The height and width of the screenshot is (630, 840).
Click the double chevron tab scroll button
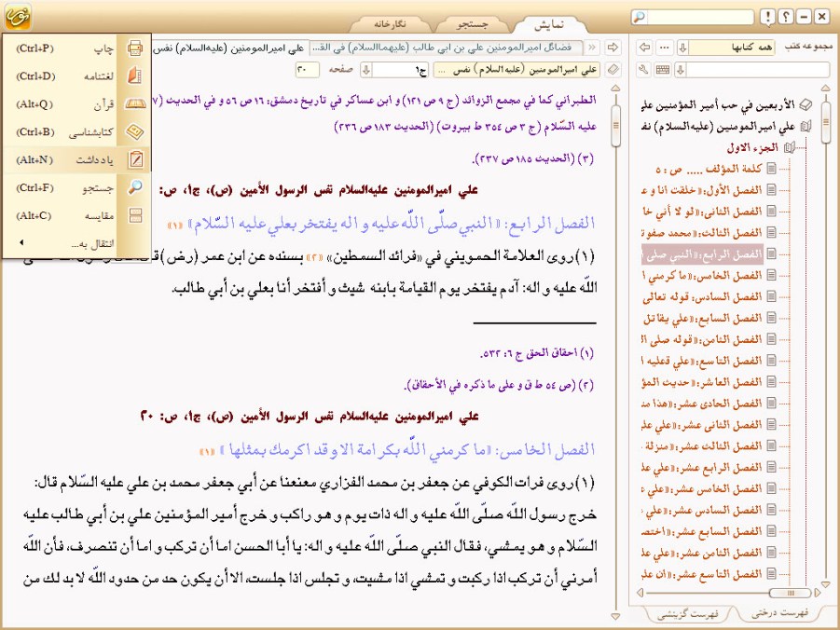click(x=592, y=48)
